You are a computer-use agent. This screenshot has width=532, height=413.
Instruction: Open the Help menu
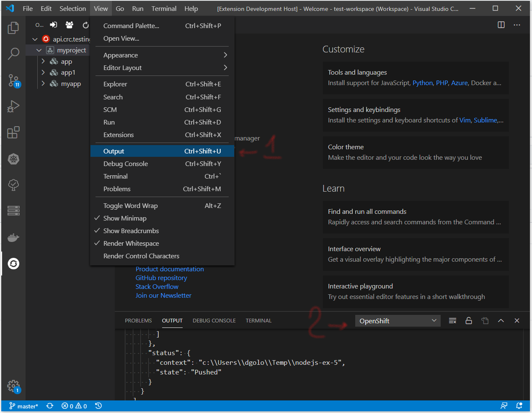(x=191, y=8)
